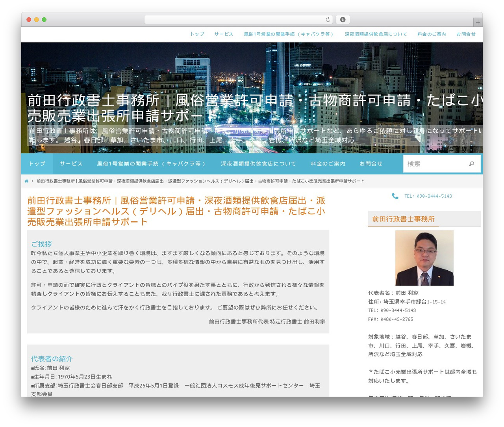
Task: Select 料金のご案内 in the blue menu bar
Action: (328, 164)
